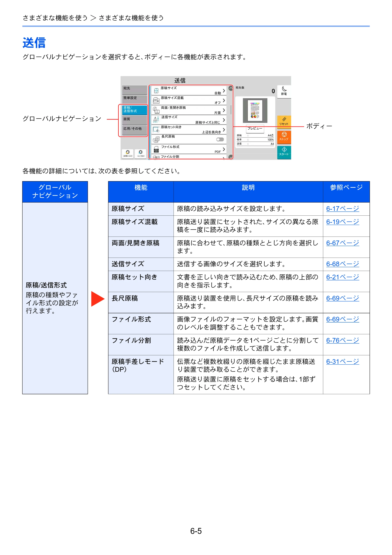Select the 簡単設定 navigation tab
392x555 pixels.
point(135,99)
